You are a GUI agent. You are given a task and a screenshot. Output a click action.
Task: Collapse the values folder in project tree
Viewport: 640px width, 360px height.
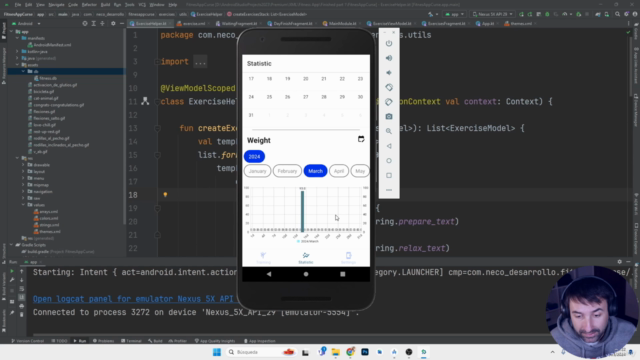pyautogui.click(x=24, y=205)
